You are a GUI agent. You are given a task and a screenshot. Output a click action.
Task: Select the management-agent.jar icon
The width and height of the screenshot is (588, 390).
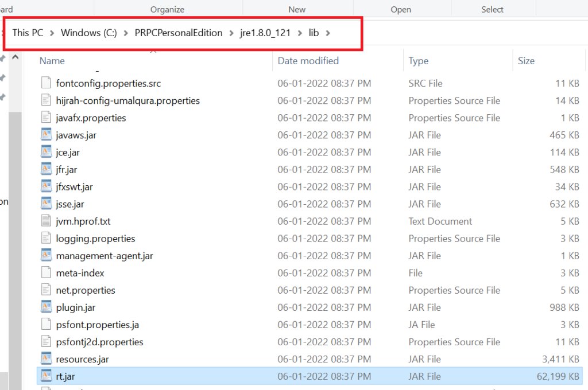coord(46,255)
